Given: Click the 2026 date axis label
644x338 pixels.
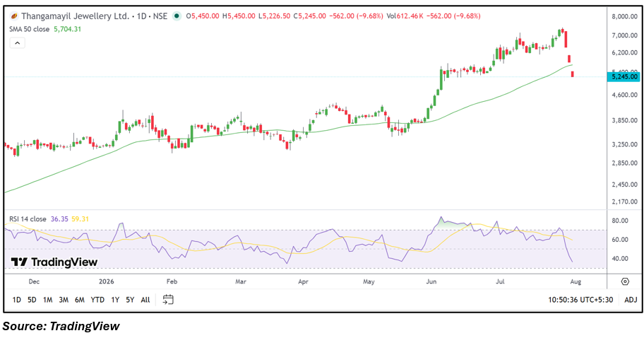Looking at the screenshot, I should pos(107,281).
